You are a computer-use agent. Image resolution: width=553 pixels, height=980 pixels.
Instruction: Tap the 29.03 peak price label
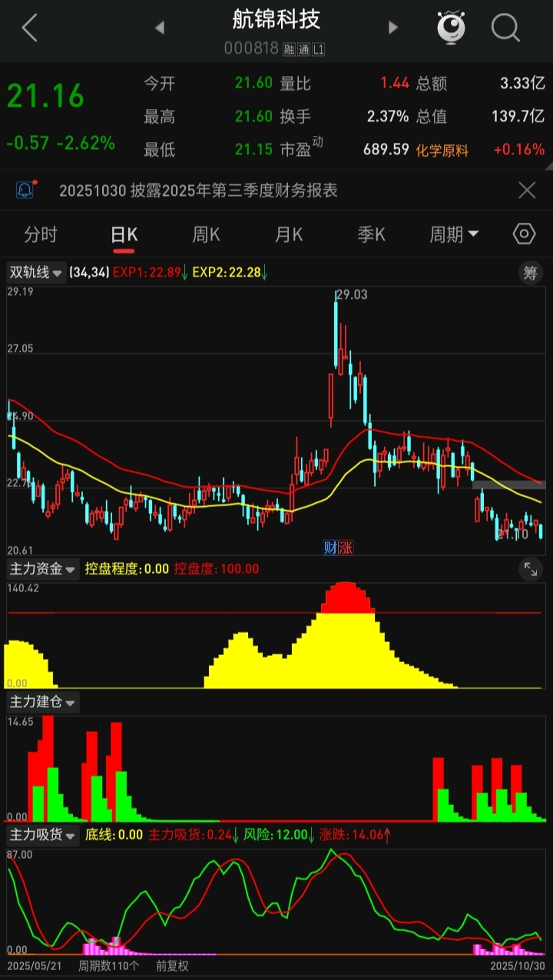point(352,296)
